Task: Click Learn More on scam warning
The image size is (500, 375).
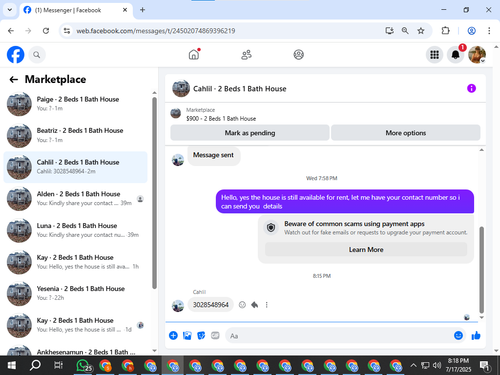Action: [x=366, y=250]
